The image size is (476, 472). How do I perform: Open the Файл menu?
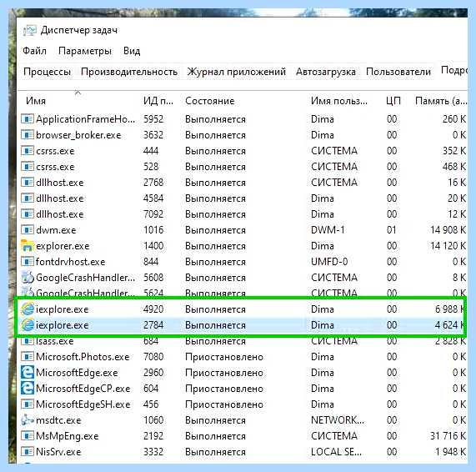click(35, 51)
